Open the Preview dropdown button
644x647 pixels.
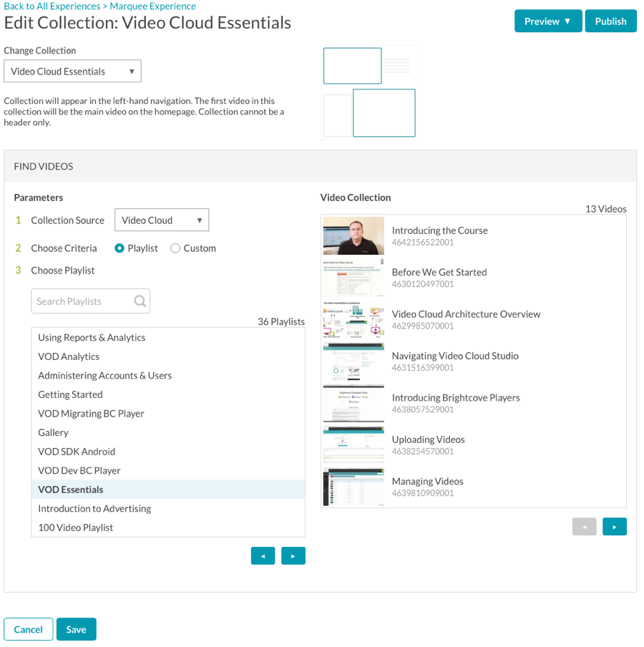548,21
